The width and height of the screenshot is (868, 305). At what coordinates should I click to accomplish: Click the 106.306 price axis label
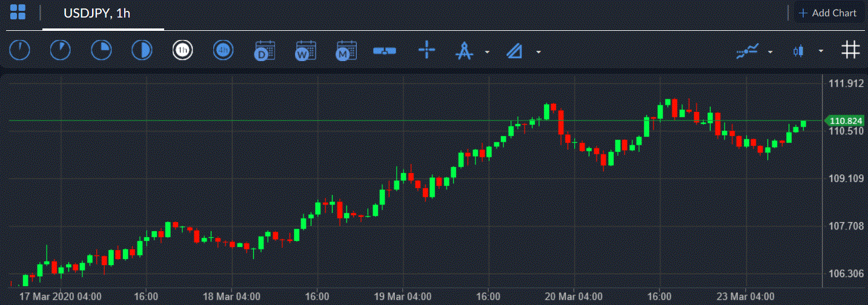pos(846,274)
